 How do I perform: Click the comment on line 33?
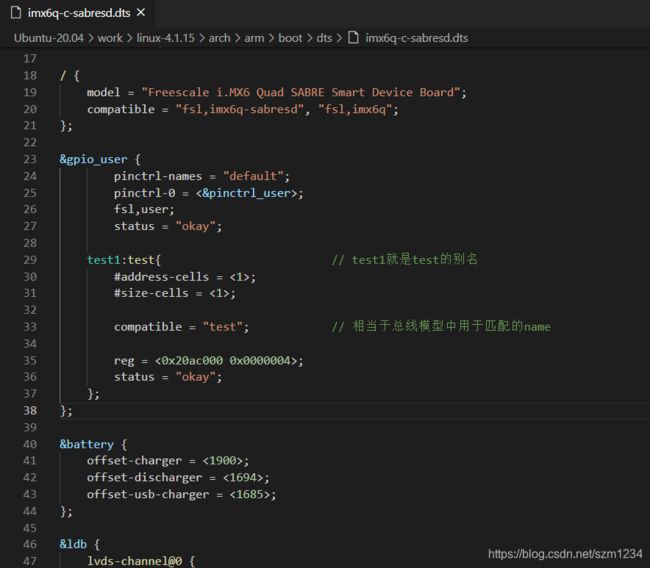pyautogui.click(x=441, y=326)
